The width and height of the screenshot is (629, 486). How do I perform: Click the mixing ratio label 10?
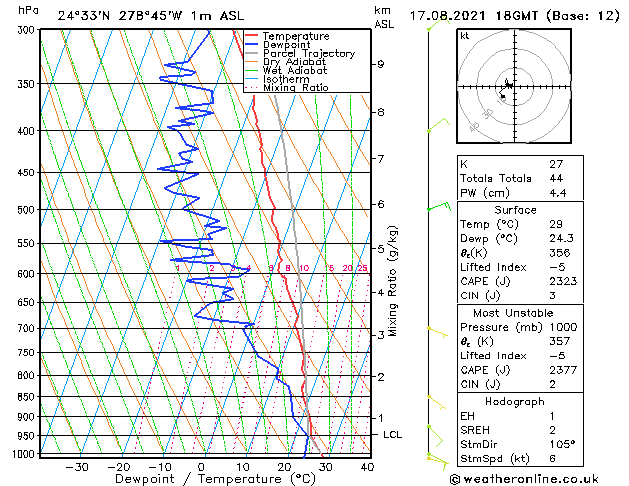[x=304, y=268]
